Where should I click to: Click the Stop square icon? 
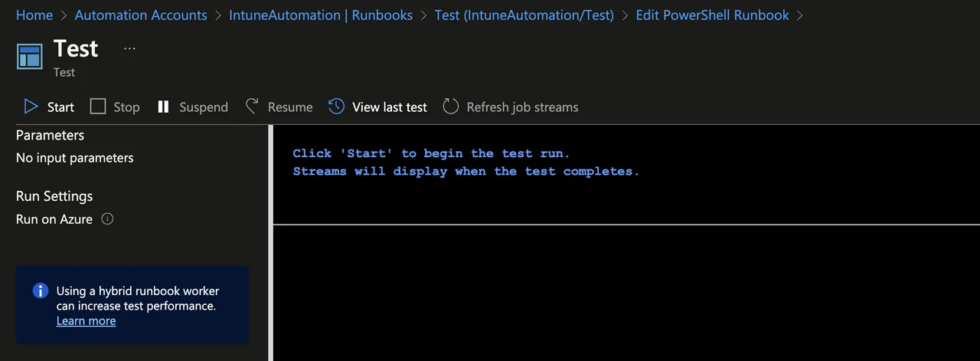98,107
